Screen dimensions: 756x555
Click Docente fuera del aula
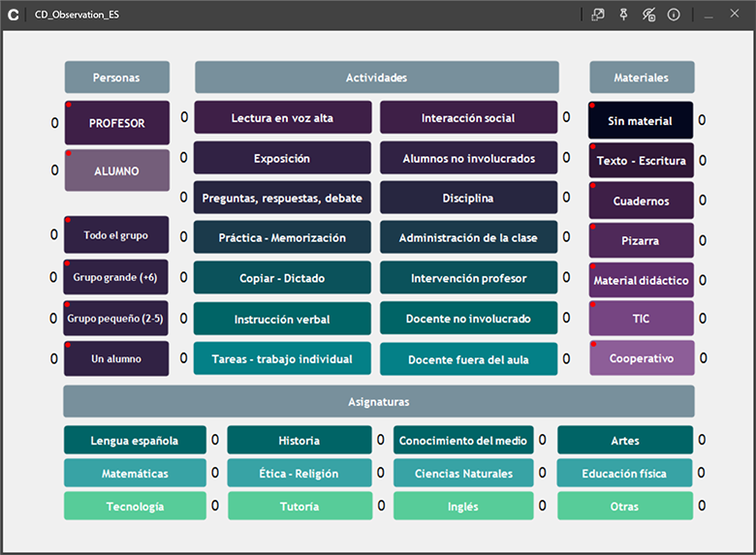(469, 359)
